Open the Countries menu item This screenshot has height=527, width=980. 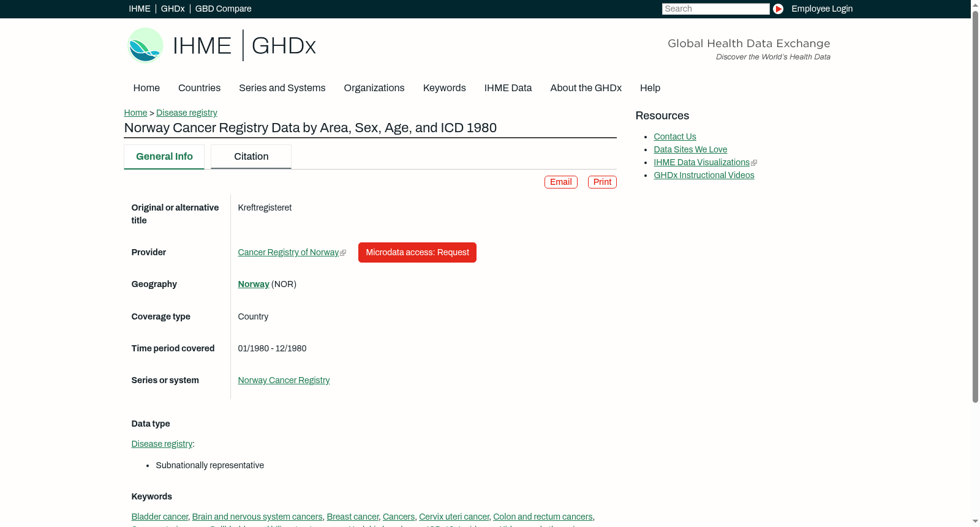[x=199, y=88]
